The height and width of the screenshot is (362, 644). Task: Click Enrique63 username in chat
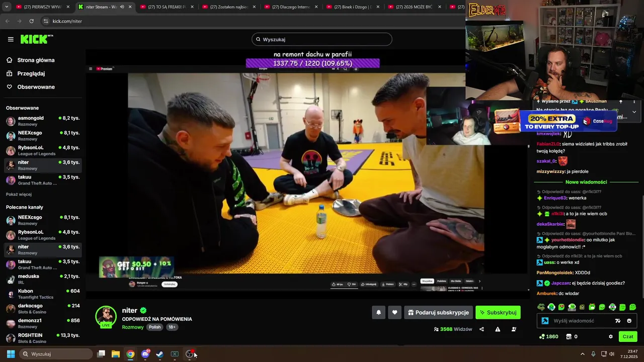(x=555, y=198)
